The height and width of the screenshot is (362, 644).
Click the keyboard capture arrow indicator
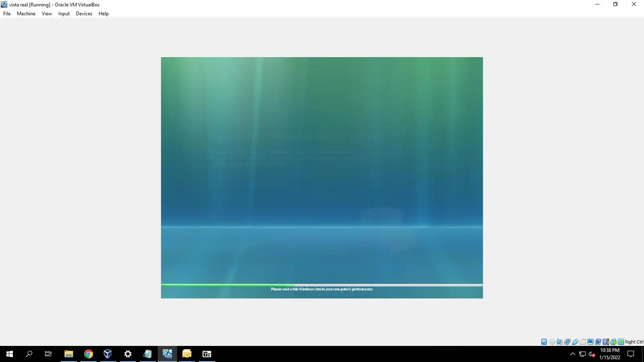(621, 342)
